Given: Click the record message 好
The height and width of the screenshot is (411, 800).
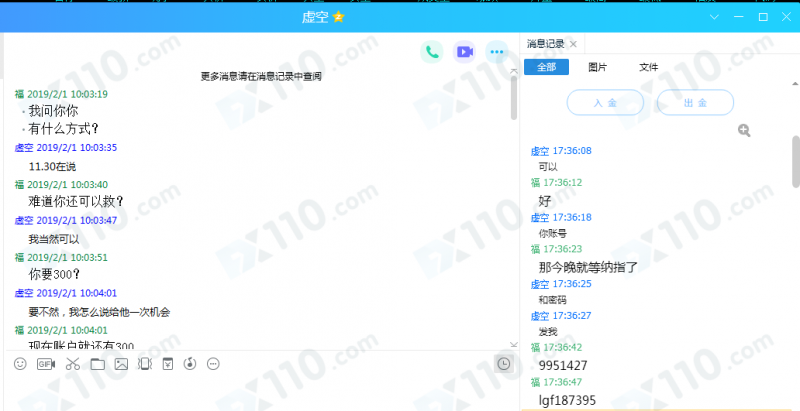Looking at the screenshot, I should [545, 201].
